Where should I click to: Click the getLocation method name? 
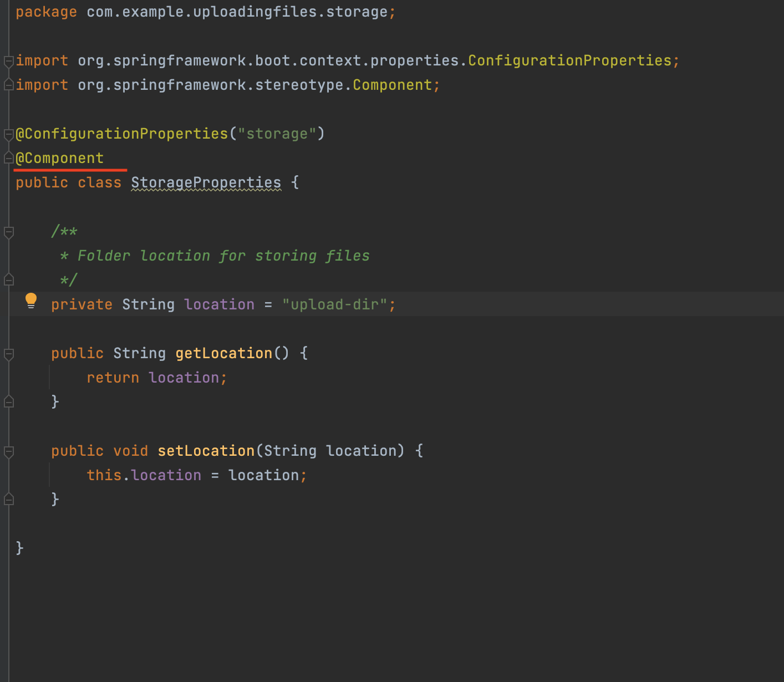pyautogui.click(x=224, y=353)
